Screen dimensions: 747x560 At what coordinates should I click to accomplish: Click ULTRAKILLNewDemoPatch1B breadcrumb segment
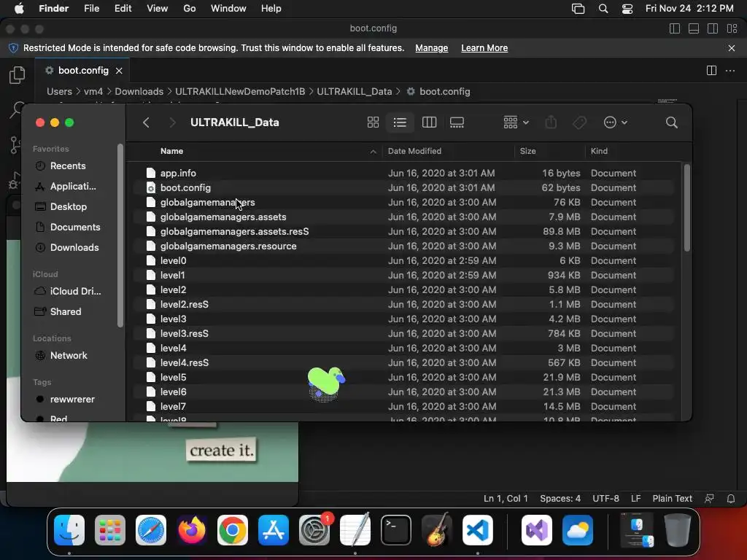tap(240, 91)
